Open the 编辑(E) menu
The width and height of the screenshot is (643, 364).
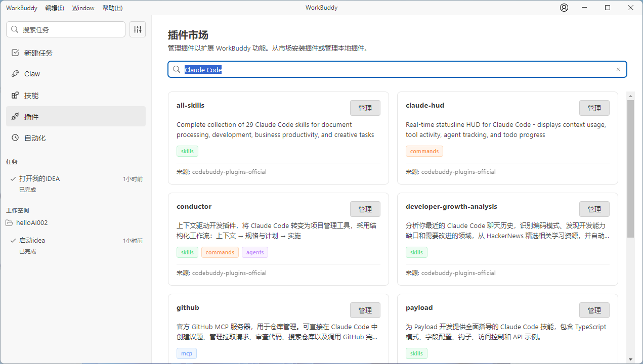pos(55,8)
